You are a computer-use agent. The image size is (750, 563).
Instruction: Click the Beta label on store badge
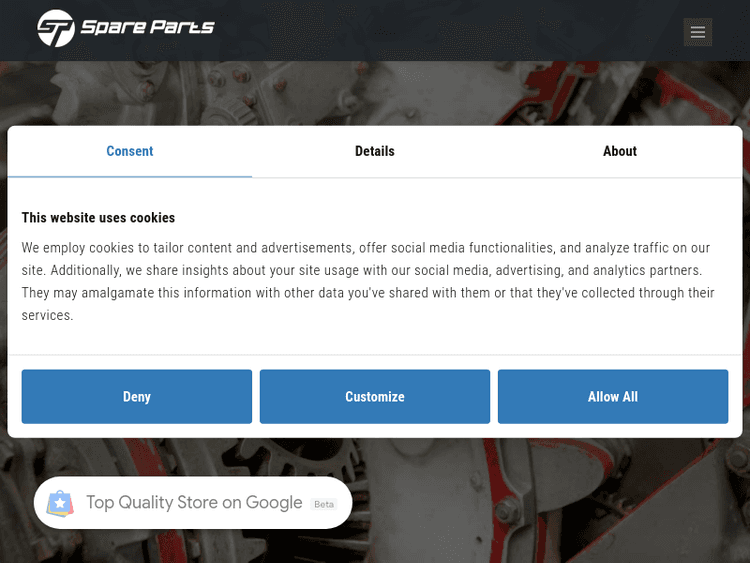coord(324,504)
